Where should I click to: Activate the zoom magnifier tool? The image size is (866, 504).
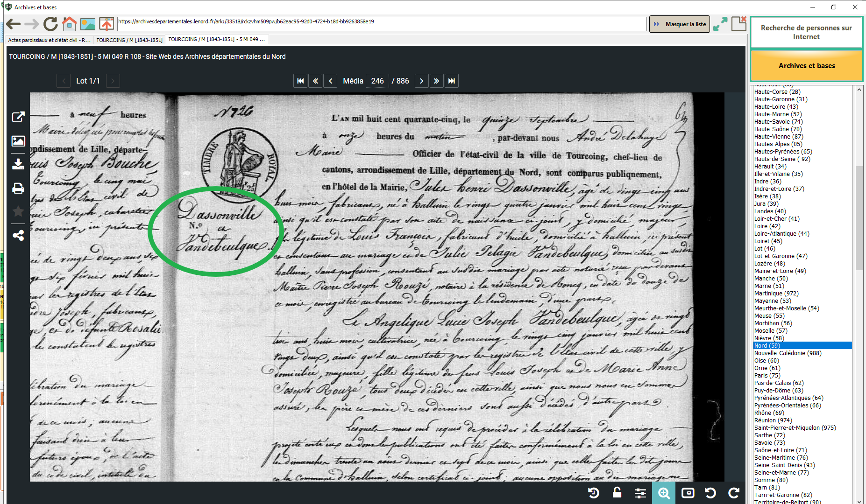click(x=664, y=493)
